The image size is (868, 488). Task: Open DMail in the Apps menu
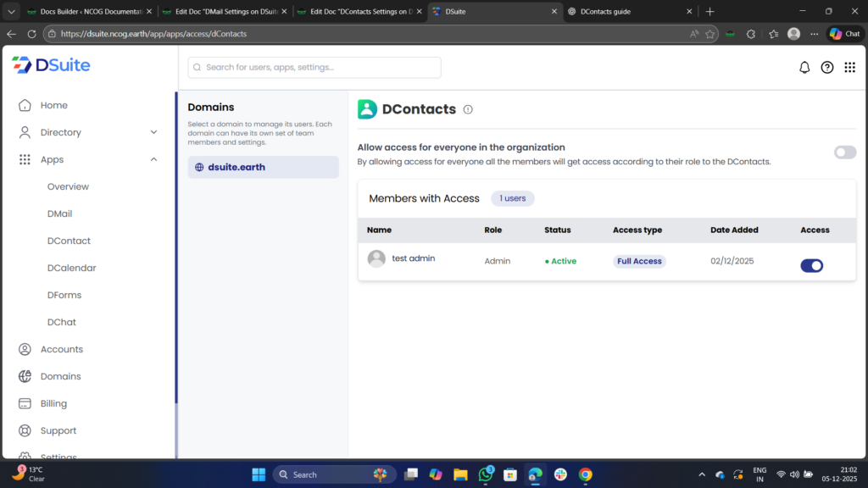coord(59,213)
